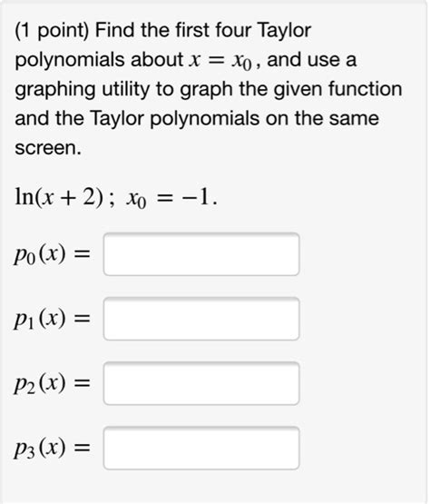Select the p2(x) answer text box

tap(201, 383)
